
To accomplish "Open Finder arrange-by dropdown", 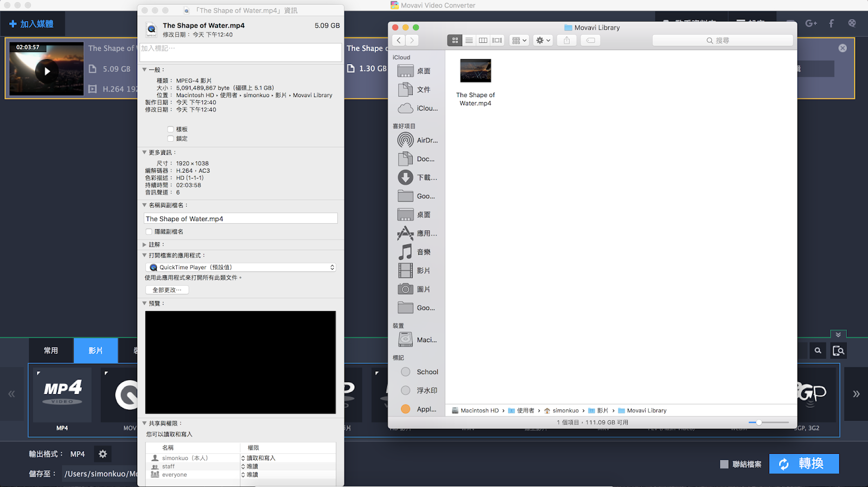I will point(519,40).
